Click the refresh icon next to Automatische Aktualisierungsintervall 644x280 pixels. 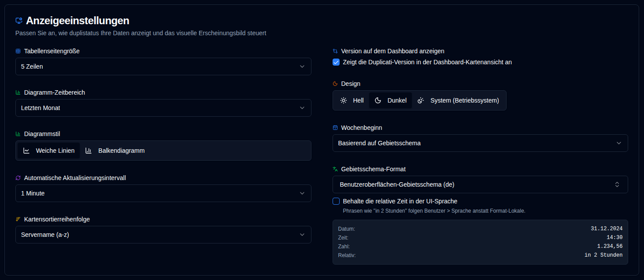click(x=18, y=178)
